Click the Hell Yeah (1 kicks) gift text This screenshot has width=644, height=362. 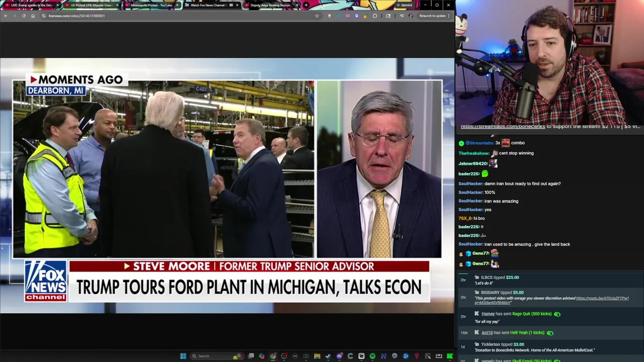pos(527,332)
